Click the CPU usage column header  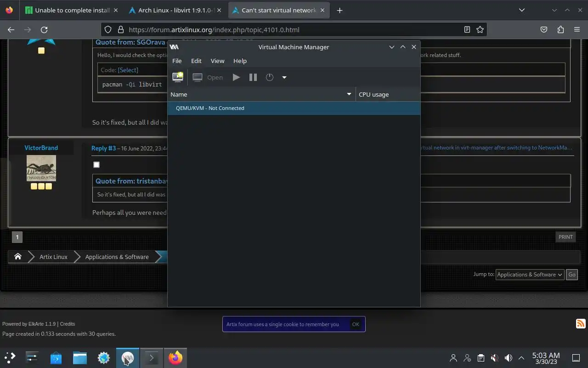point(388,94)
